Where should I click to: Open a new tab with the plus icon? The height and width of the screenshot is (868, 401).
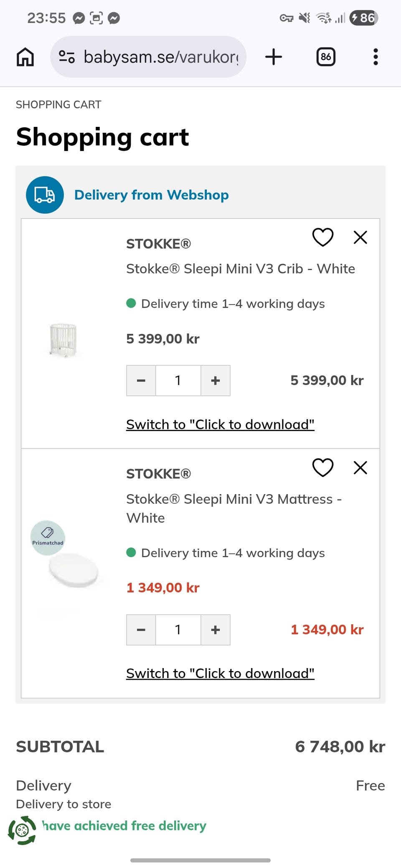[274, 57]
